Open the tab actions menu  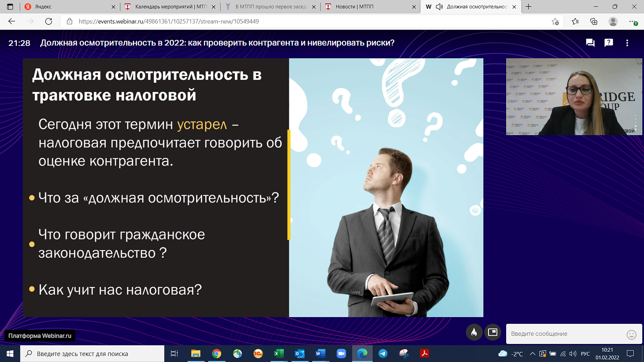(x=10, y=7)
